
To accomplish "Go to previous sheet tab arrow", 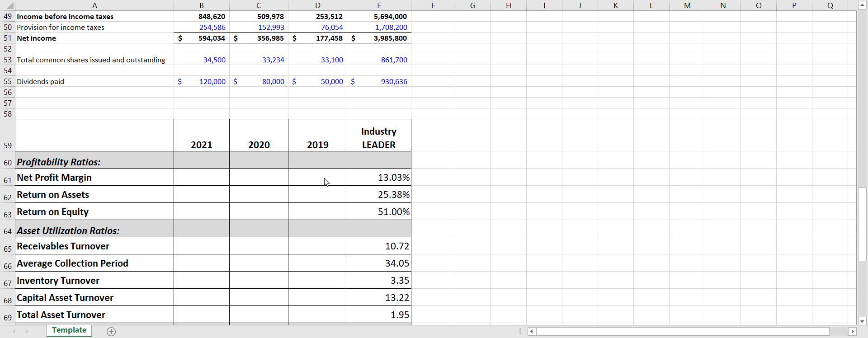I will 14,332.
